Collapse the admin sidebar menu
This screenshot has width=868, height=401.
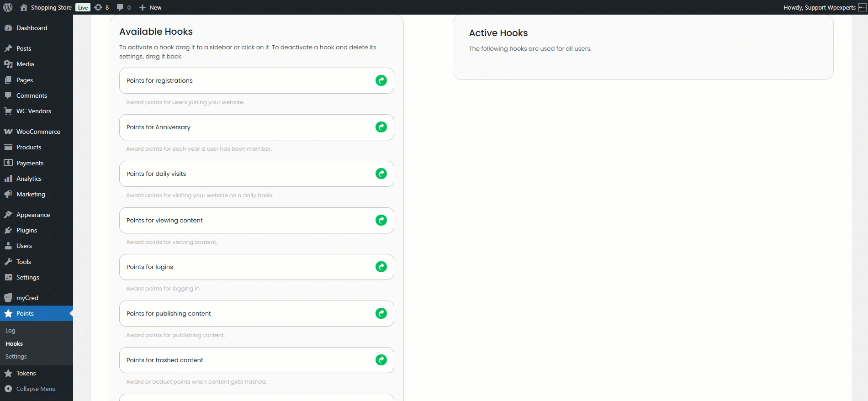(x=36, y=389)
